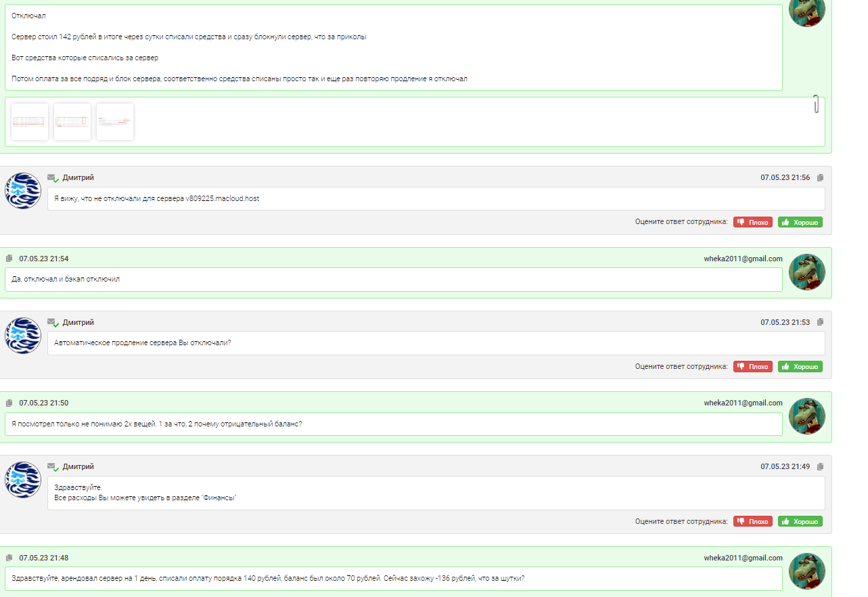Copy the Дмитрий message from 21:56

click(x=821, y=178)
